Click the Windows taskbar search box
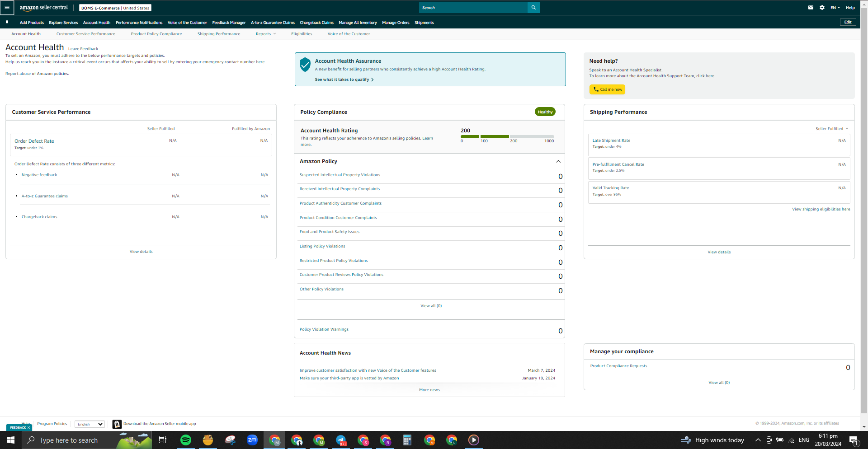This screenshot has height=449, width=868. tap(87, 440)
